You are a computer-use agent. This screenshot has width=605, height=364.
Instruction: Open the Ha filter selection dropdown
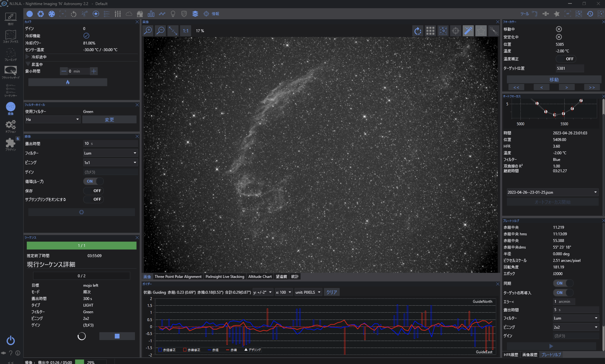52,119
